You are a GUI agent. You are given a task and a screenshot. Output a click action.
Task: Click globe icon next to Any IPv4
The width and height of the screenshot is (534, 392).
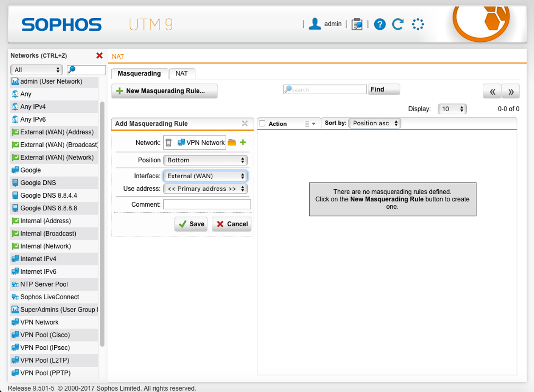[15, 107]
